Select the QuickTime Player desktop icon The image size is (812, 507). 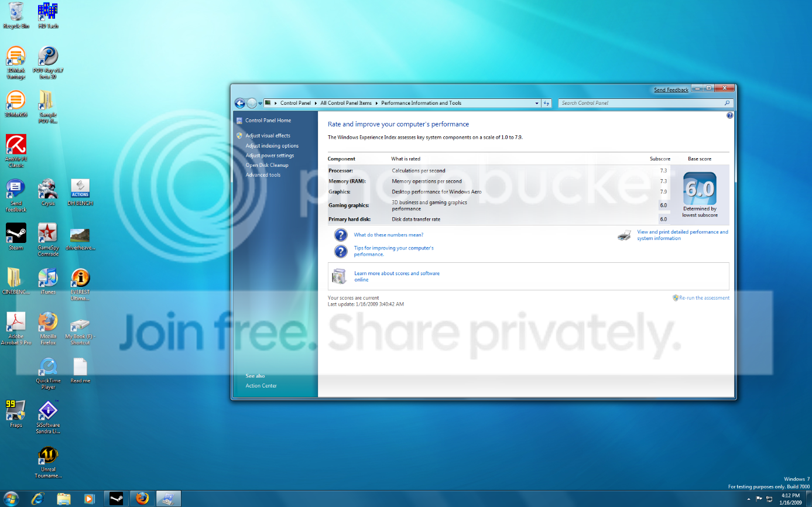point(48,374)
